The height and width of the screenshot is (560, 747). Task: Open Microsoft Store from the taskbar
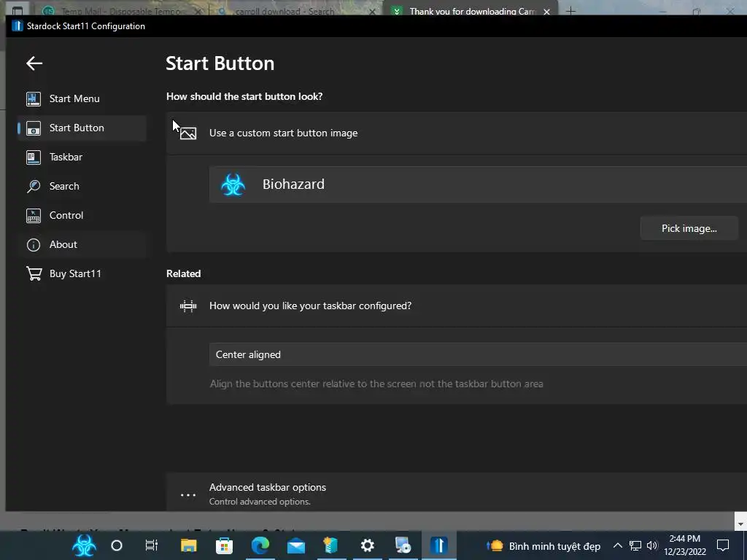[224, 545]
